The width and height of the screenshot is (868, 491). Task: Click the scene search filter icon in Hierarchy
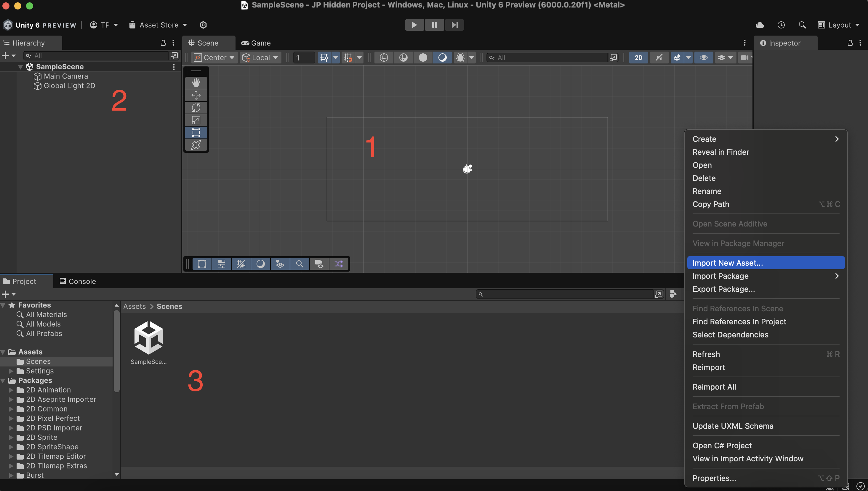pyautogui.click(x=174, y=56)
